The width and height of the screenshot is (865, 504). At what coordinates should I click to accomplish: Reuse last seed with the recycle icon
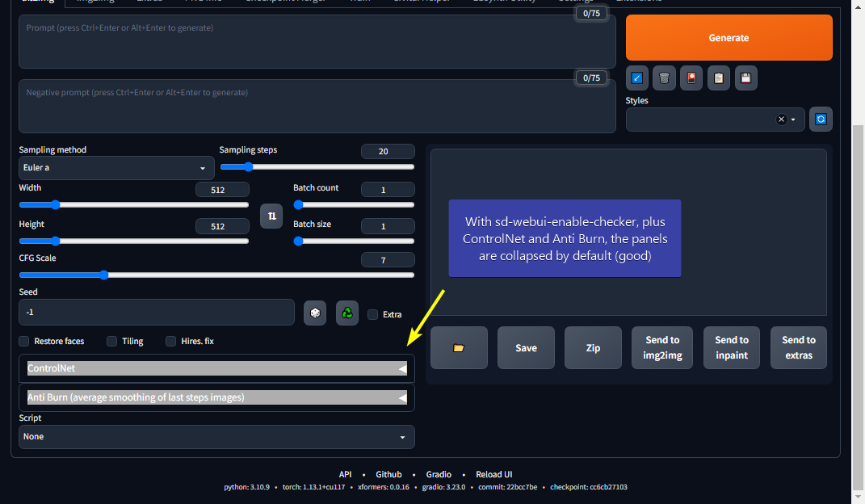[346, 313]
